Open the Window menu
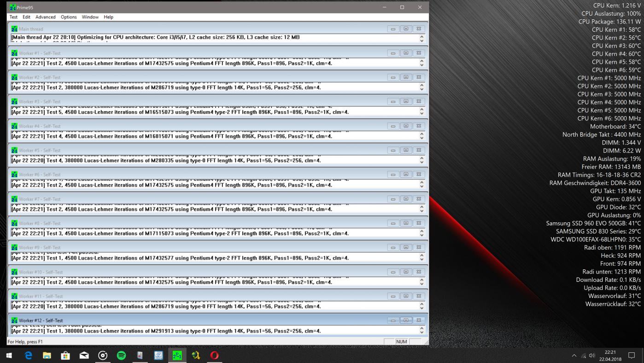This screenshot has width=644, height=363. click(90, 17)
